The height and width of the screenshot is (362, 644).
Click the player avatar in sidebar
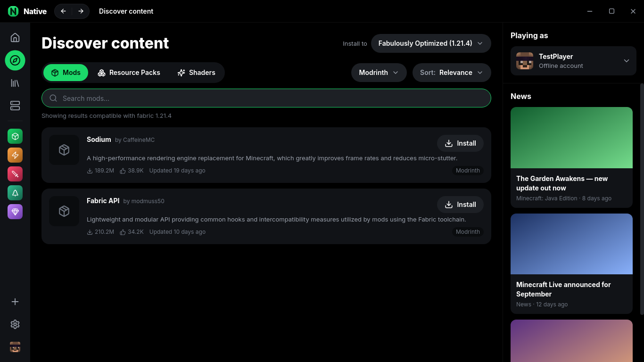[x=15, y=347]
